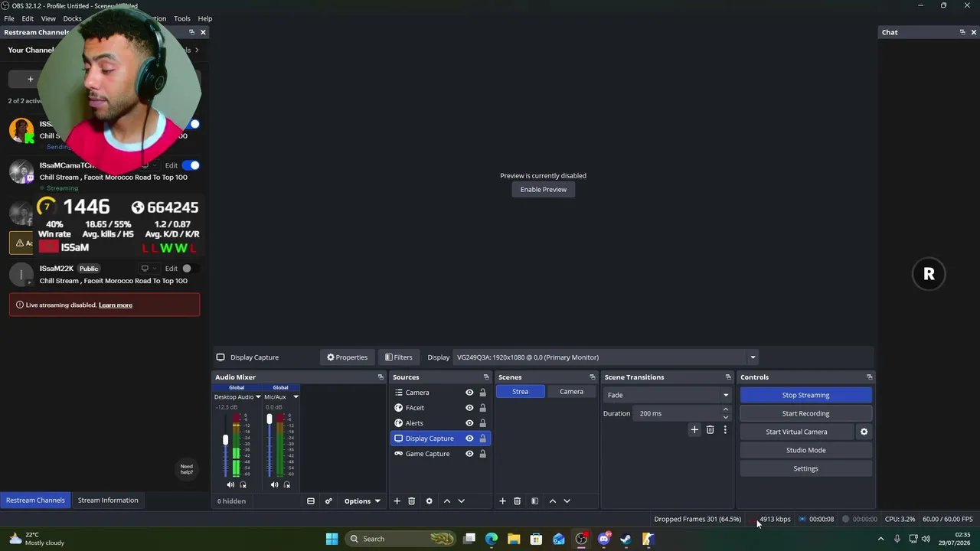The image size is (980, 551).
Task: Open Steam from the taskbar
Action: tap(626, 539)
